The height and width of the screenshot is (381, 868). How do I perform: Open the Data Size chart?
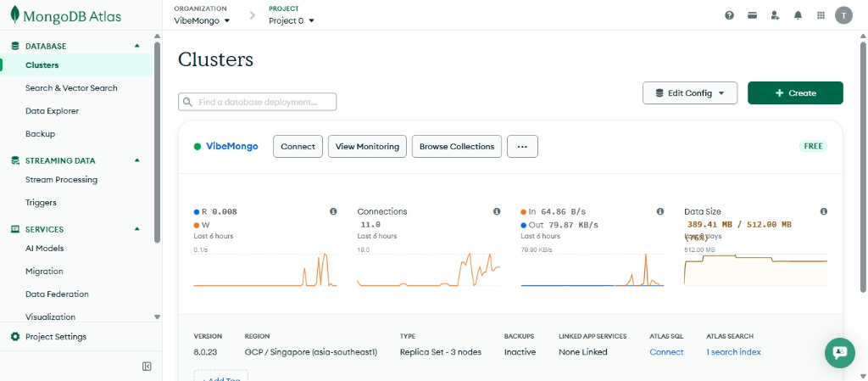tap(755, 270)
